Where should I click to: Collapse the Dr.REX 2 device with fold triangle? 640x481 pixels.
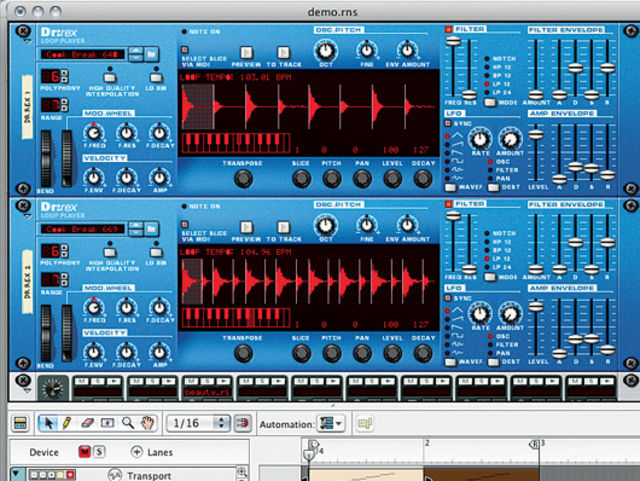(x=27, y=217)
